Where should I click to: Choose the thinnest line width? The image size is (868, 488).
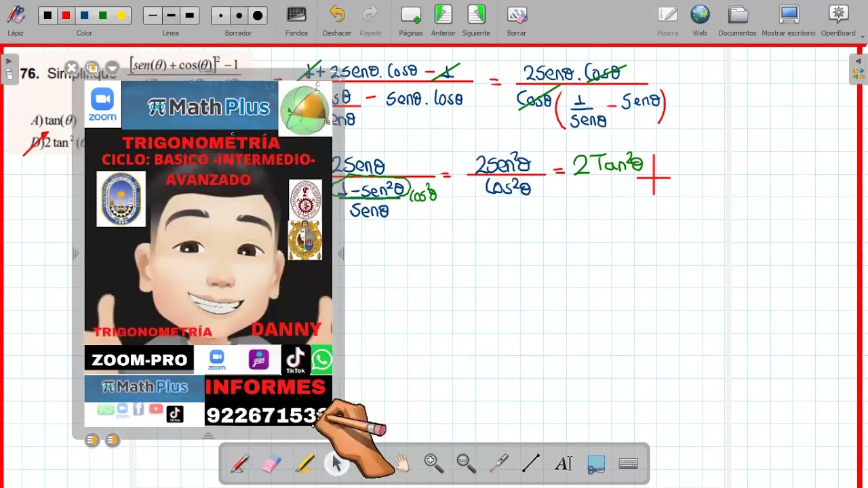[153, 16]
